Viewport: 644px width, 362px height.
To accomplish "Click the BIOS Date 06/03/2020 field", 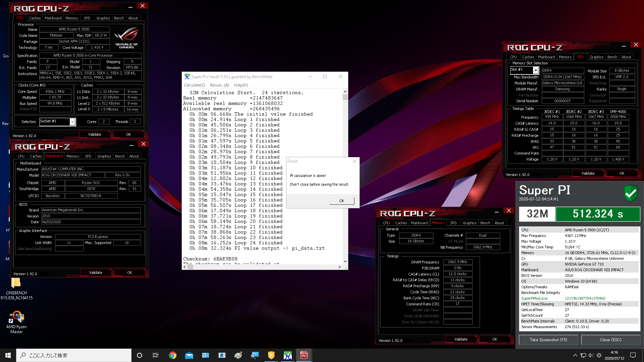I will click(91, 222).
